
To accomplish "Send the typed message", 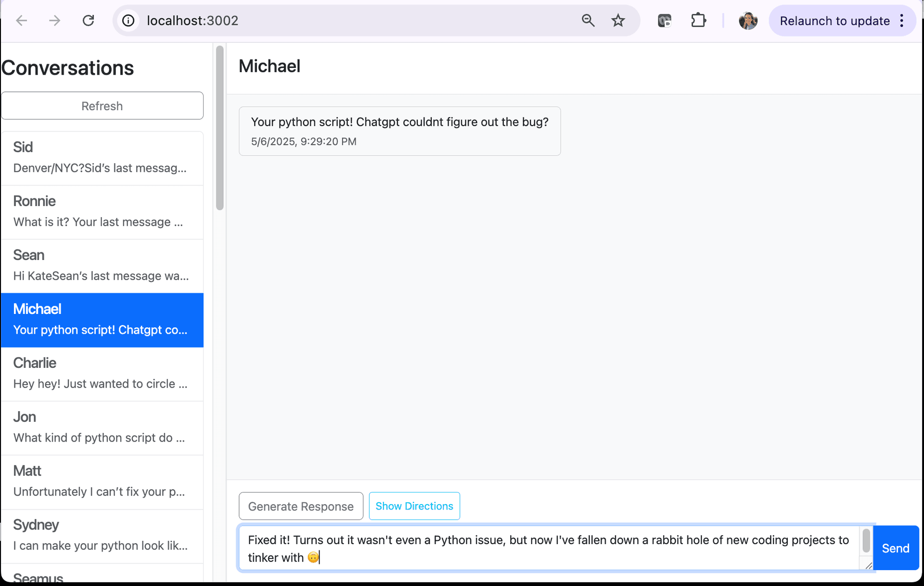I will 896,548.
